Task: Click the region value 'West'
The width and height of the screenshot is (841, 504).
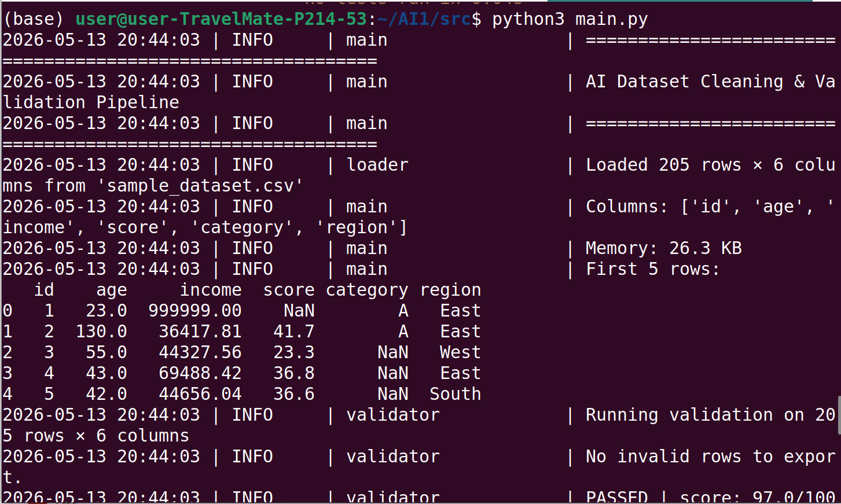Action: coord(460,352)
